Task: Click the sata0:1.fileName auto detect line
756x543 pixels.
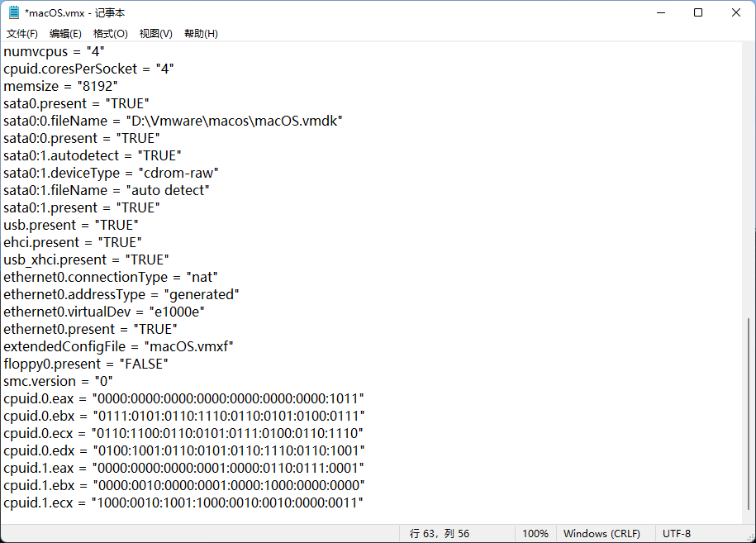Action: [x=107, y=190]
